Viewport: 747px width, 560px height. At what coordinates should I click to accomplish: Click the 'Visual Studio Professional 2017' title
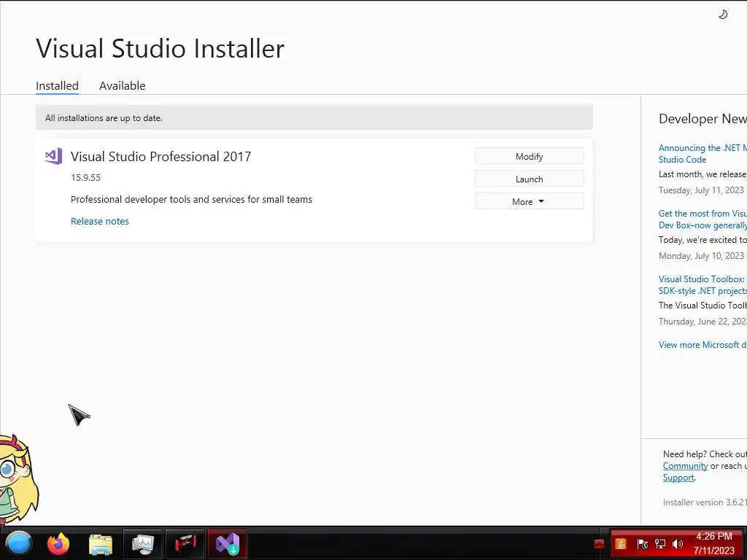point(160,156)
